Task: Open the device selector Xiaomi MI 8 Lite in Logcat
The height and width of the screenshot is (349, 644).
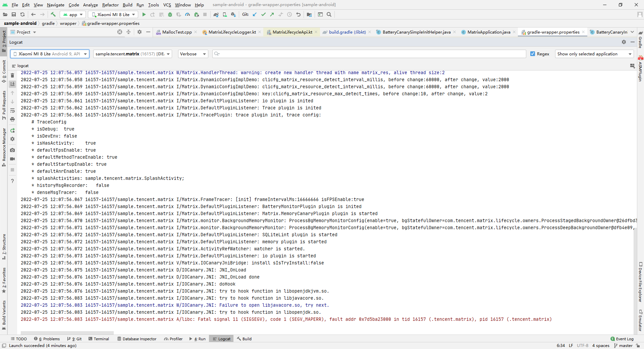Action: [50, 54]
